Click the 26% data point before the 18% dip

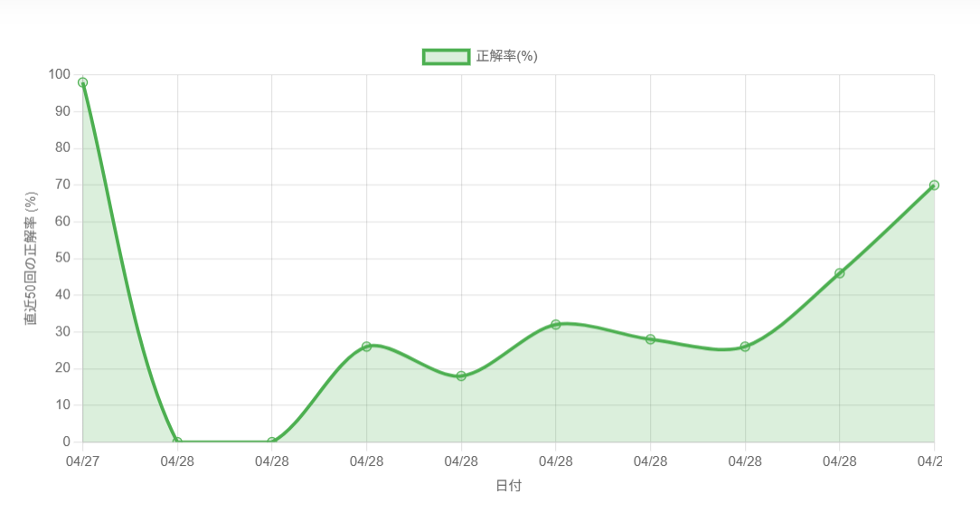(366, 347)
